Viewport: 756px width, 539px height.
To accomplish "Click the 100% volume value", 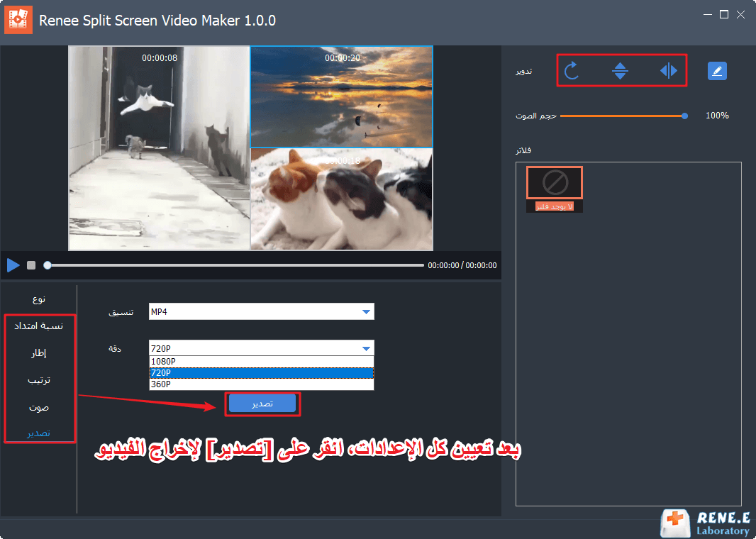I will (717, 116).
